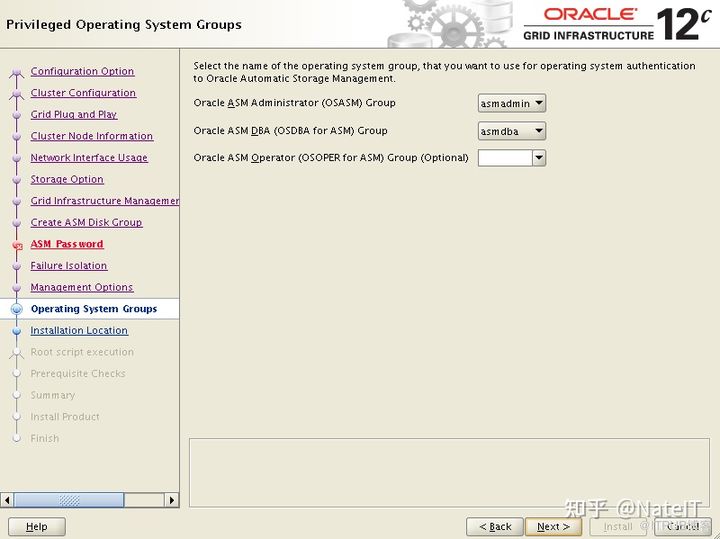Open the OSASM group dropdown showing asmadmin

(512, 103)
